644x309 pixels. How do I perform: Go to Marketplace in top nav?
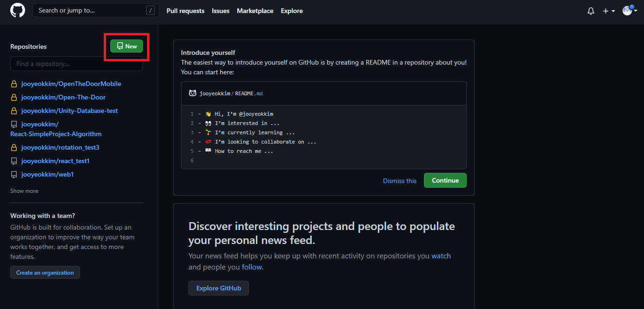tap(255, 11)
